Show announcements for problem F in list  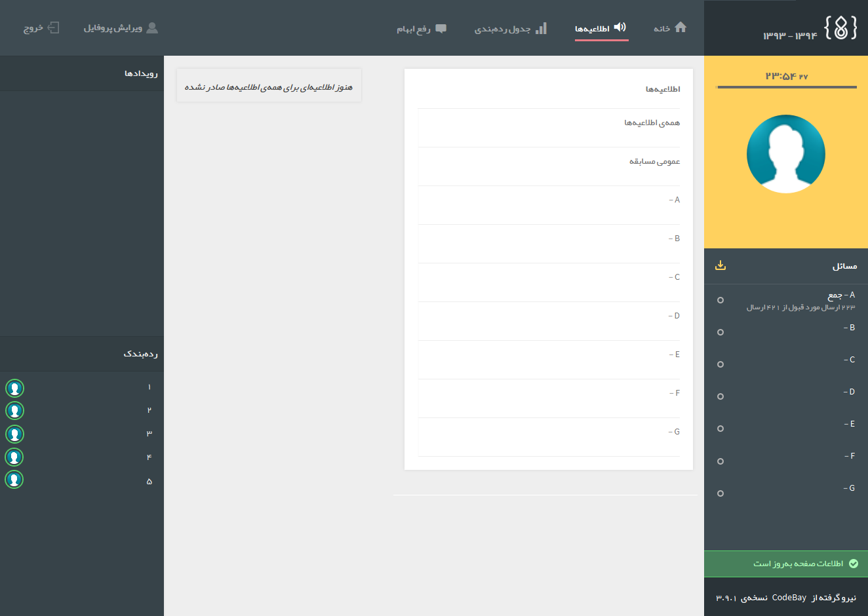674,393
